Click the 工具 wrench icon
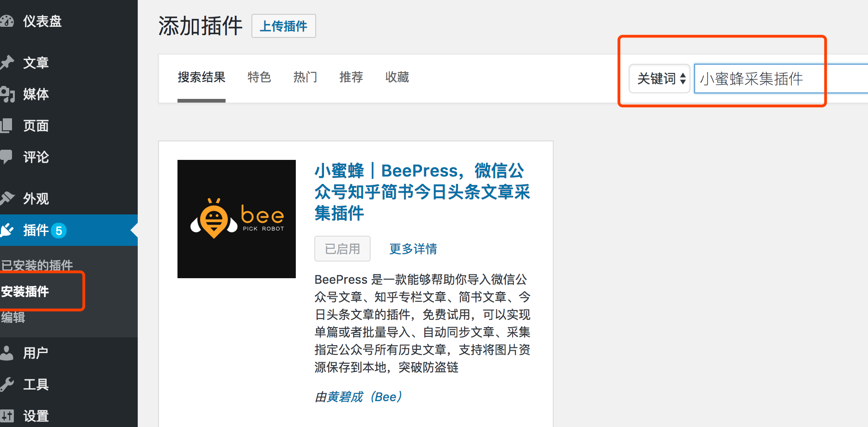868x427 pixels. (x=7, y=384)
